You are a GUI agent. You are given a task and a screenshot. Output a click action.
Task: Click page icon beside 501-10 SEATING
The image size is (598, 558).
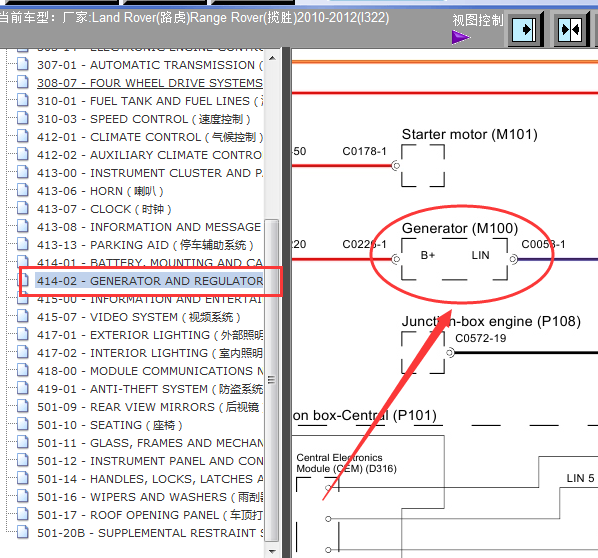pos(23,424)
